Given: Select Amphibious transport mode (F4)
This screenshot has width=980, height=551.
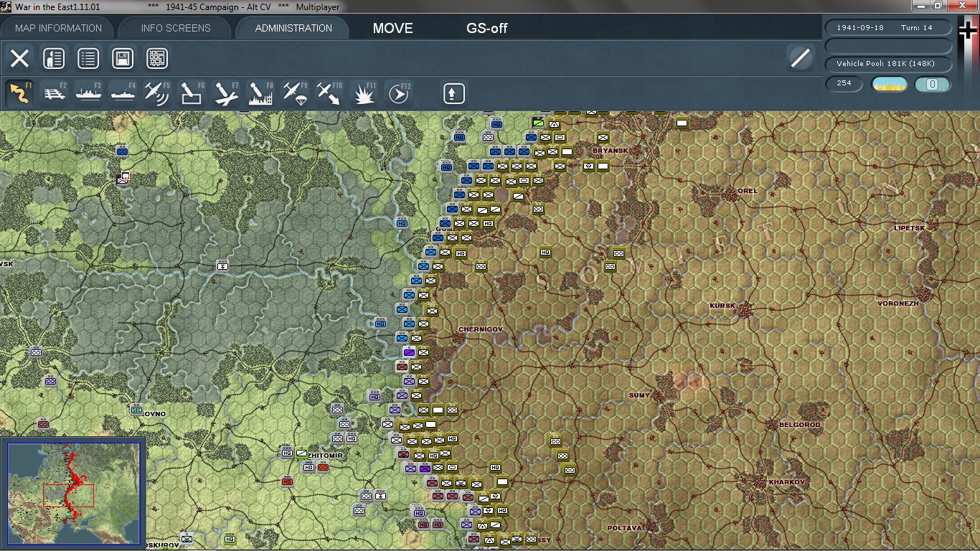Looking at the screenshot, I should [123, 93].
